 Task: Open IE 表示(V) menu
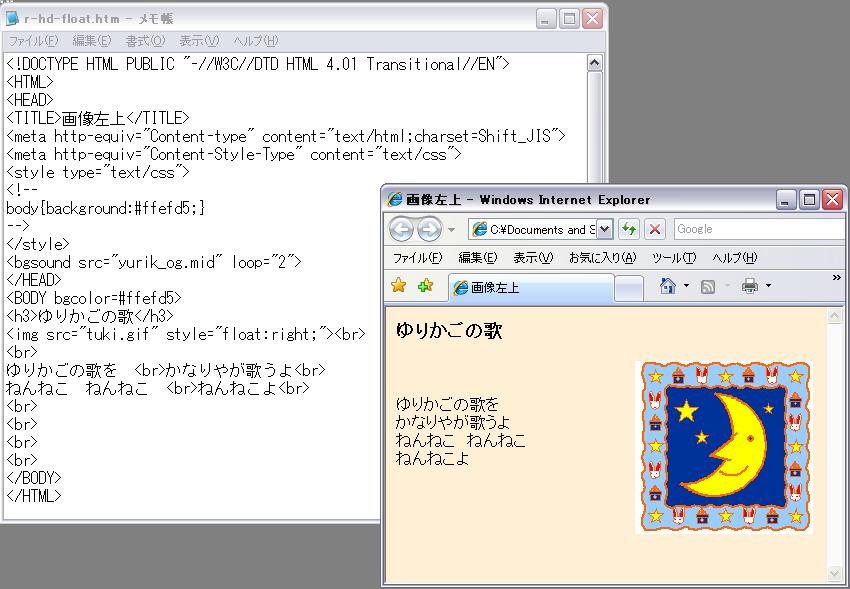tap(533, 258)
